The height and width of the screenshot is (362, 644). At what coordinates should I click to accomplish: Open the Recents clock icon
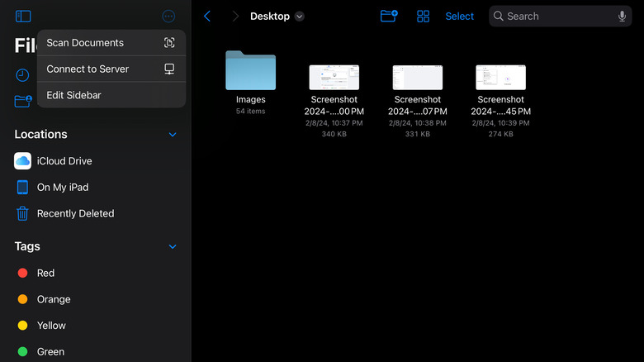pos(23,75)
